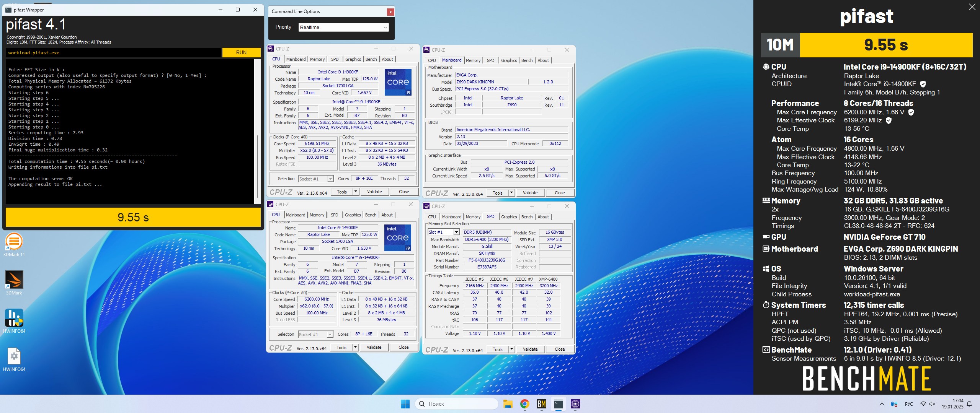Click the DDR5-6400 (3200 MHz) max bandwidth value
Image resolution: width=980 pixels, height=413 pixels.
(x=487, y=239)
